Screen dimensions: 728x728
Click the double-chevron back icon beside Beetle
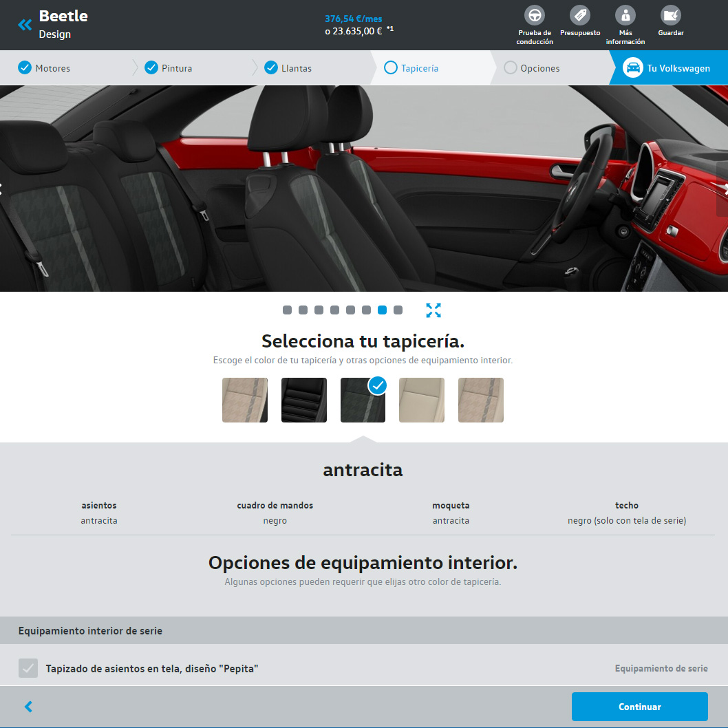tap(25, 25)
